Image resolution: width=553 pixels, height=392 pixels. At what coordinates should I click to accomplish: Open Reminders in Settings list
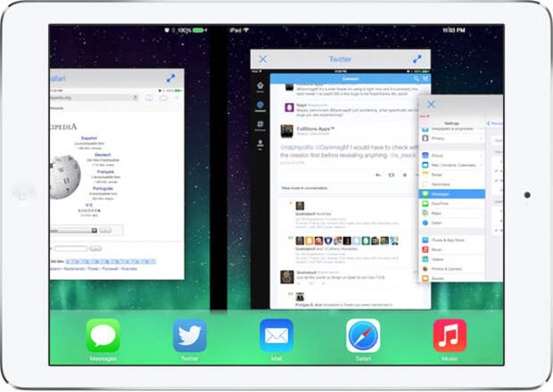(x=452, y=184)
